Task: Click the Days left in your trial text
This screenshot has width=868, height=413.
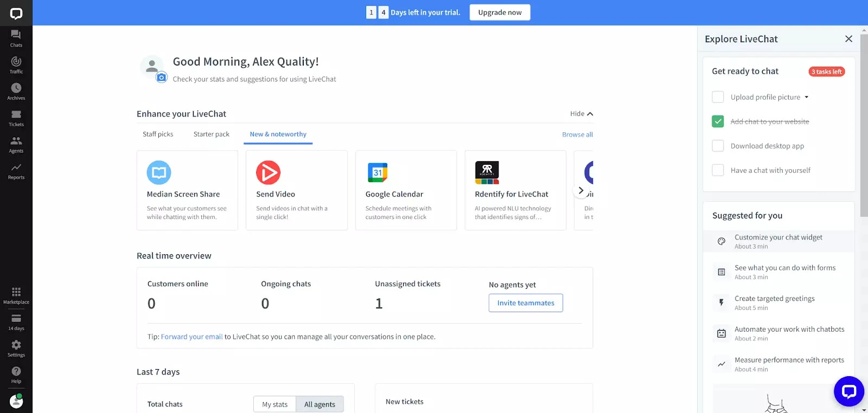Action: click(x=425, y=12)
